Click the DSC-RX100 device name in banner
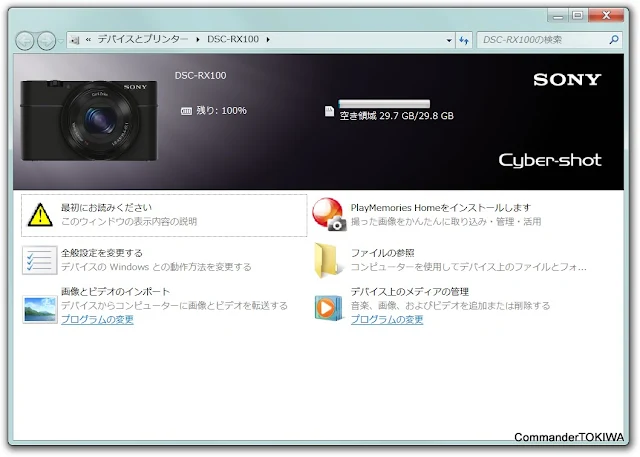640x457 pixels. [x=200, y=75]
